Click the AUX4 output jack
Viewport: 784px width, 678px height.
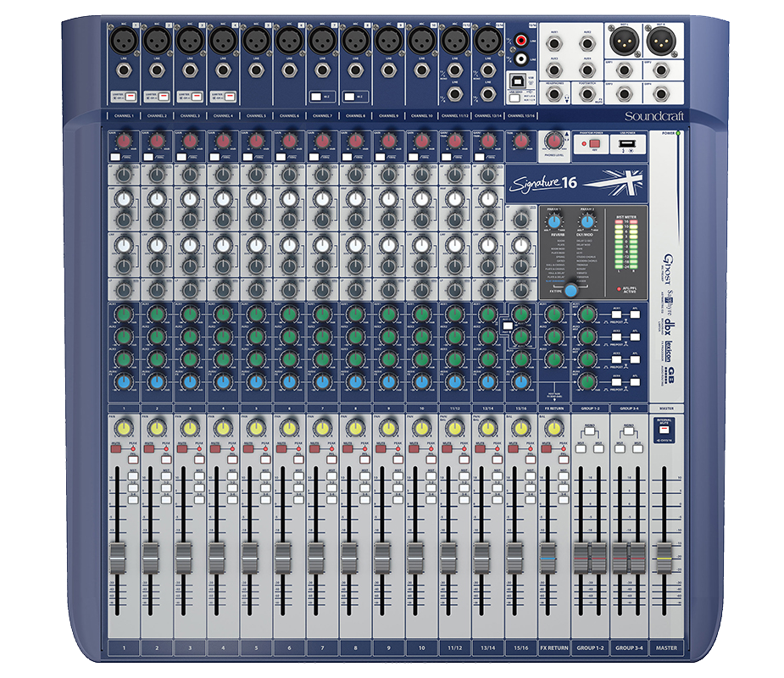pos(587,70)
